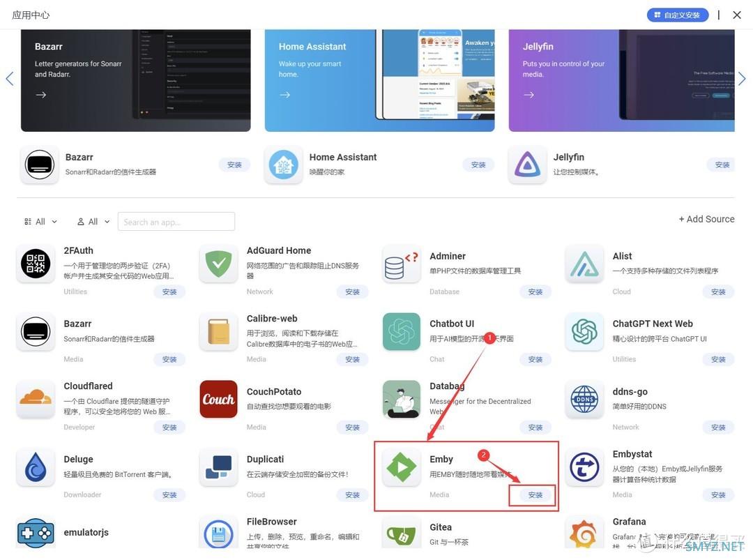753x560 pixels.
Task: Open the CouchPotato icon
Action: [218, 399]
